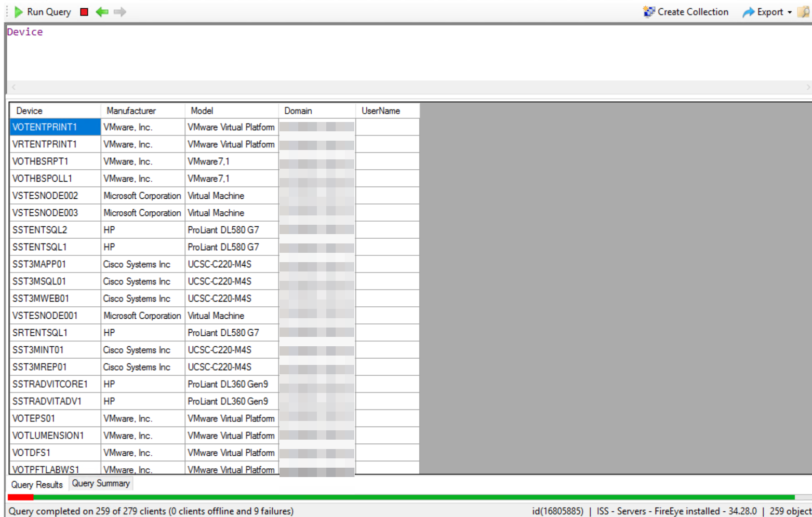Click ProLiant DL360 Gen9 model for SSTRADVITCORE1

pyautogui.click(x=232, y=384)
